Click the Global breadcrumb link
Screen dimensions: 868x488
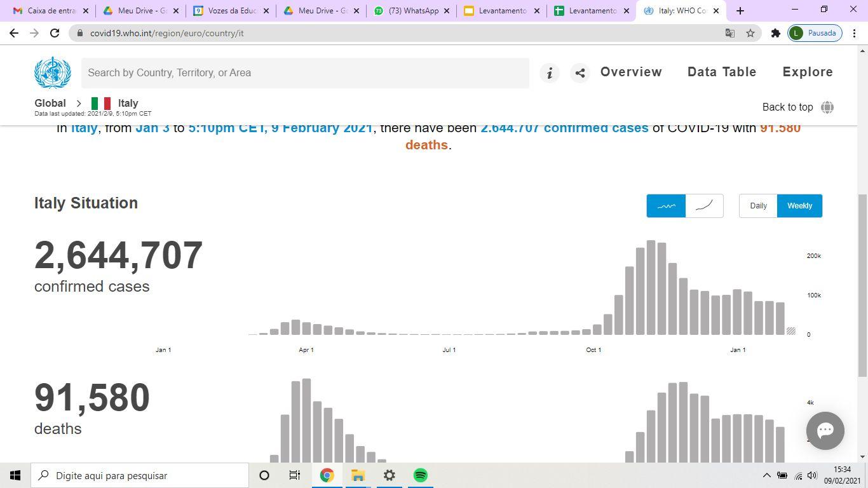point(50,104)
